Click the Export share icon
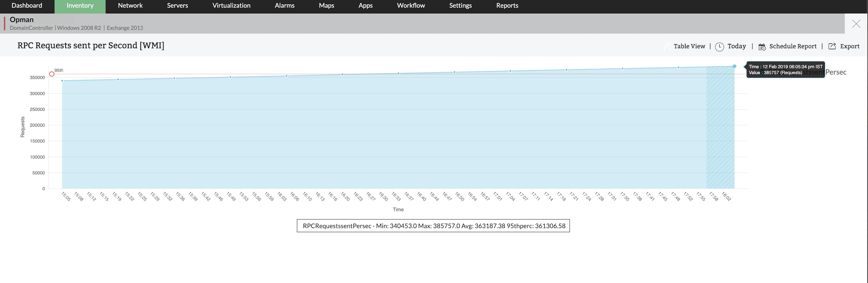868x283 pixels. pyautogui.click(x=832, y=46)
